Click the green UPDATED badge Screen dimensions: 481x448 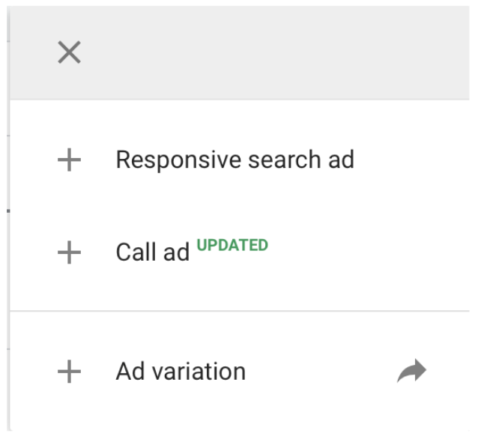pyautogui.click(x=232, y=245)
